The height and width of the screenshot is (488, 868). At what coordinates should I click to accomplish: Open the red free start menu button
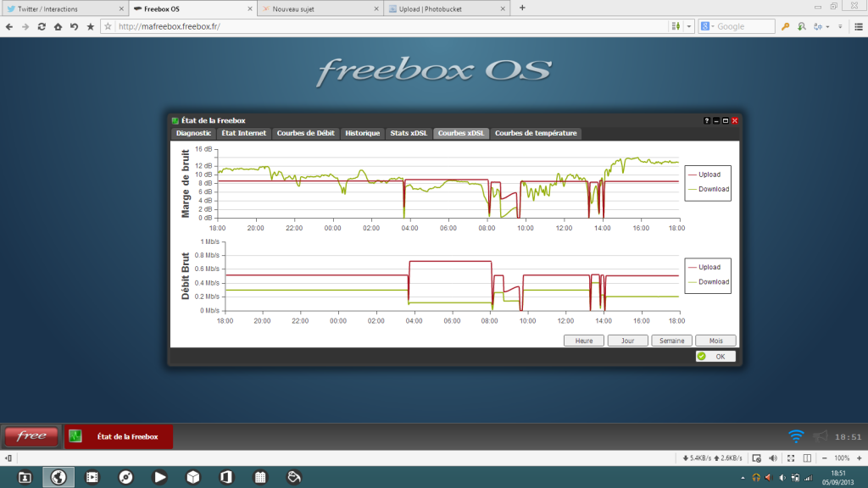tap(31, 436)
